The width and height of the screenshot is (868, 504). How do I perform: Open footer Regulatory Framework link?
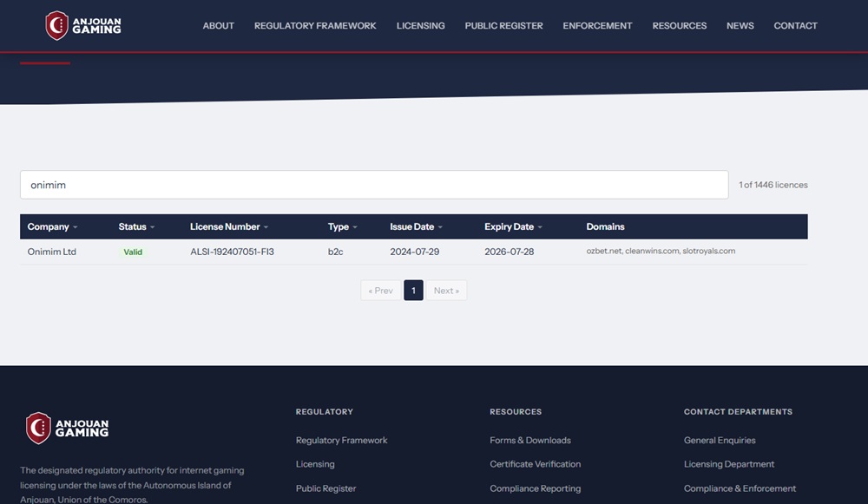341,441
